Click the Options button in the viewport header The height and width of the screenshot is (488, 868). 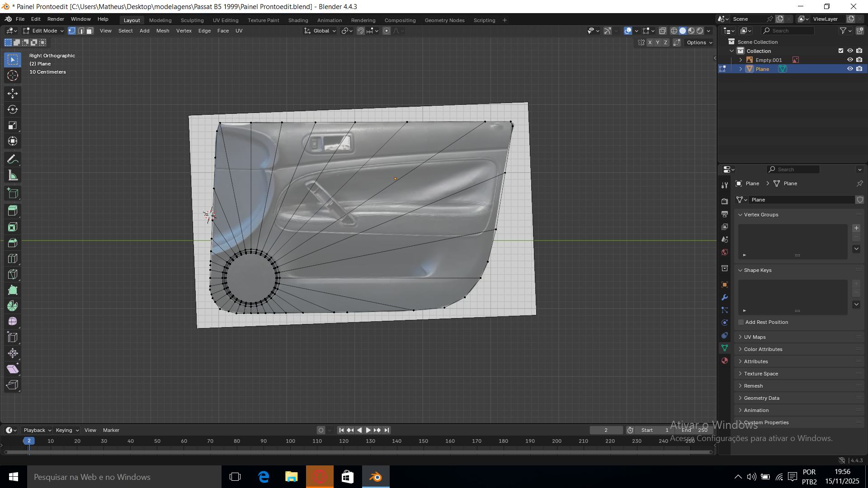(x=699, y=42)
